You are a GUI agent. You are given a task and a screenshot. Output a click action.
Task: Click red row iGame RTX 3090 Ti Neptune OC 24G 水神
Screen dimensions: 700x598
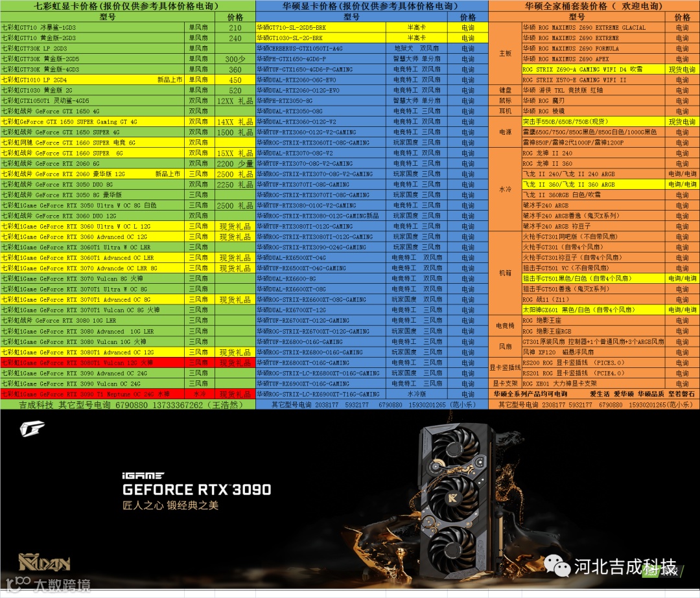pos(128,394)
